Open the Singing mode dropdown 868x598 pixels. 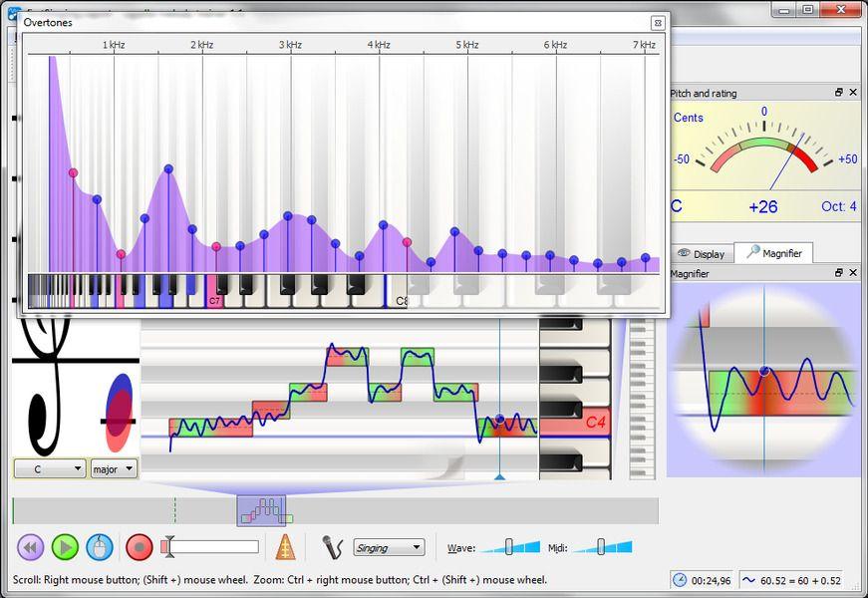[389, 547]
